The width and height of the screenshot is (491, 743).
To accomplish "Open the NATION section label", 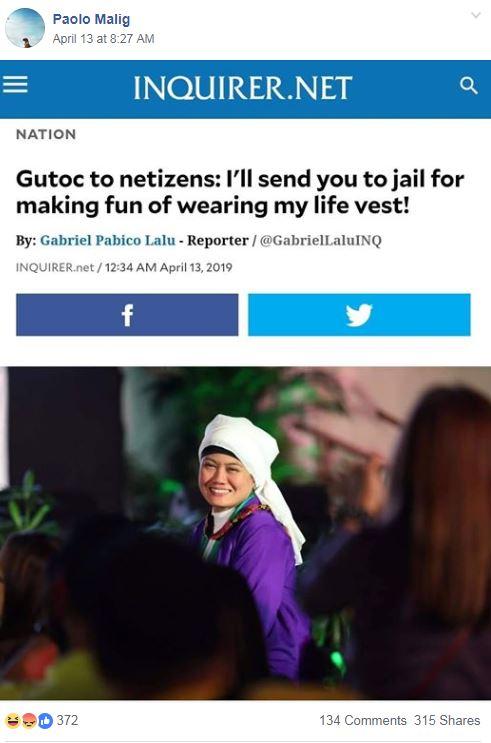I will pyautogui.click(x=46, y=135).
